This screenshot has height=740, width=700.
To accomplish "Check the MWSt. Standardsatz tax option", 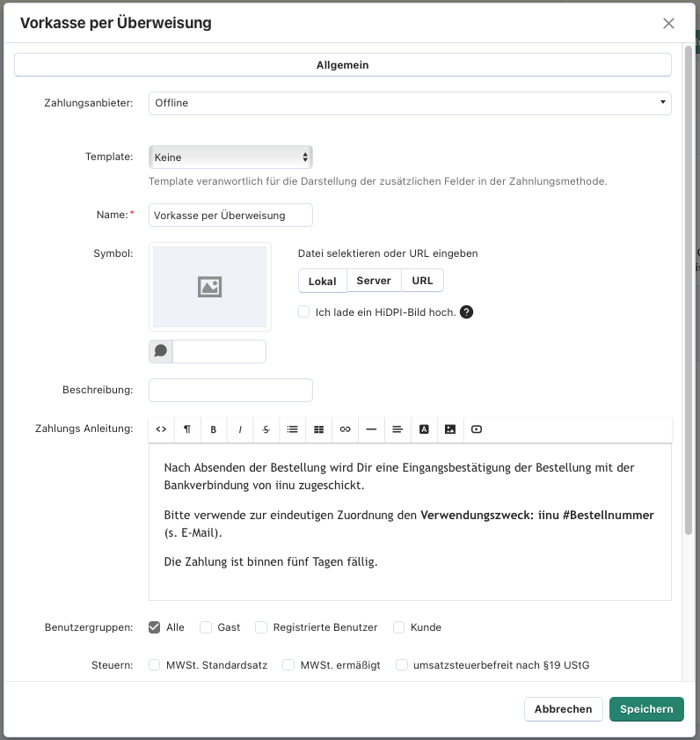I will 155,665.
